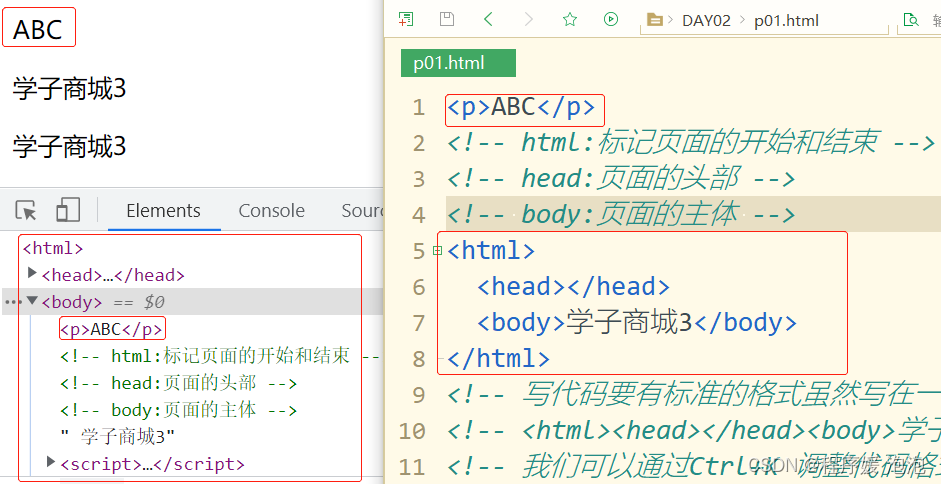Image resolution: width=941 pixels, height=484 pixels.
Task: Click the 'html:标记页面的开始和结束' comment on editor line 2
Action: [691, 143]
